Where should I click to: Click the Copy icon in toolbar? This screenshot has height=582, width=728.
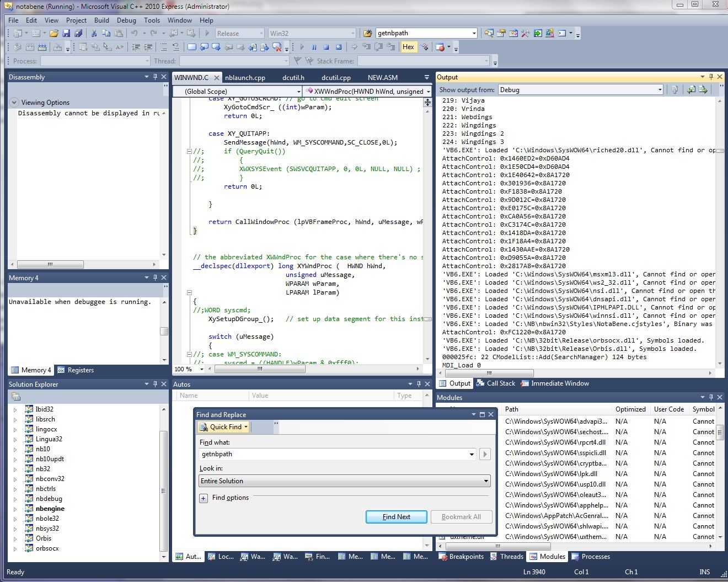(106, 33)
